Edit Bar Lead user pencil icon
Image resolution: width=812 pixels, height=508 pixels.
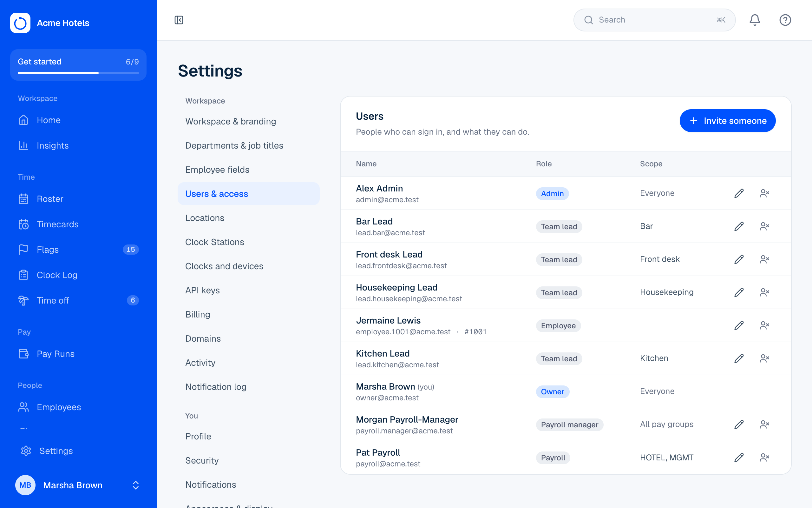(739, 226)
